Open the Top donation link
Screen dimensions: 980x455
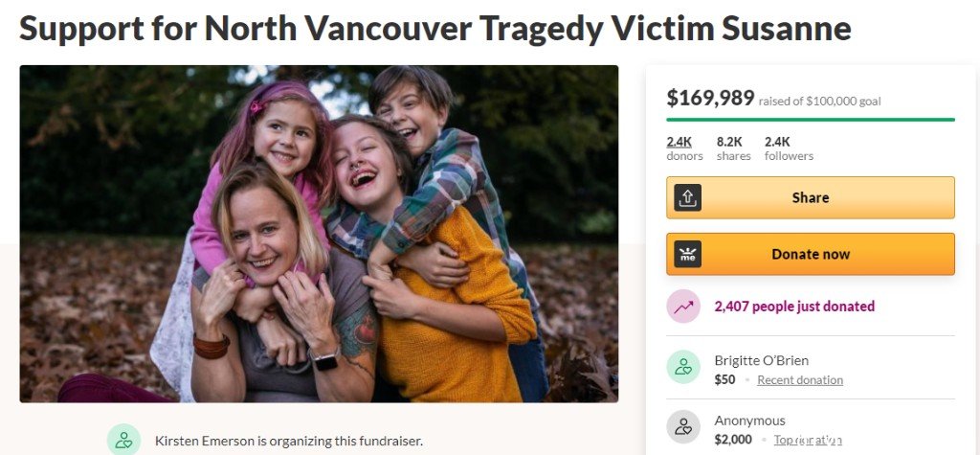808,440
